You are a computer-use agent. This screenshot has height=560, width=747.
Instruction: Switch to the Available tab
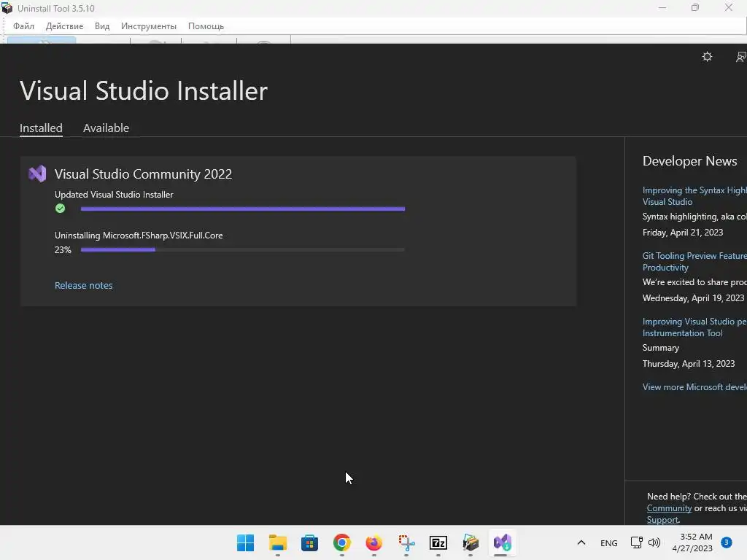[106, 128]
